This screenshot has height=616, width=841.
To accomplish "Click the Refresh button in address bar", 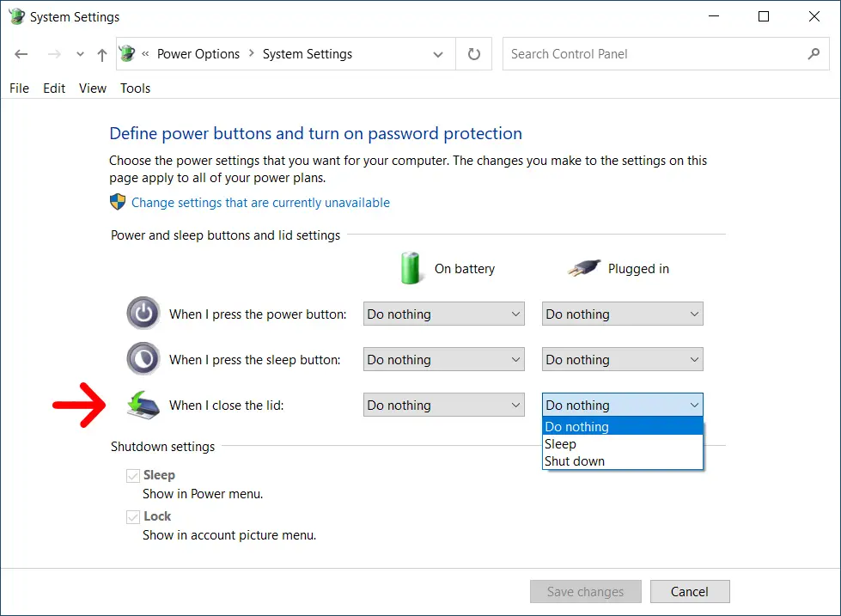I will [x=473, y=54].
